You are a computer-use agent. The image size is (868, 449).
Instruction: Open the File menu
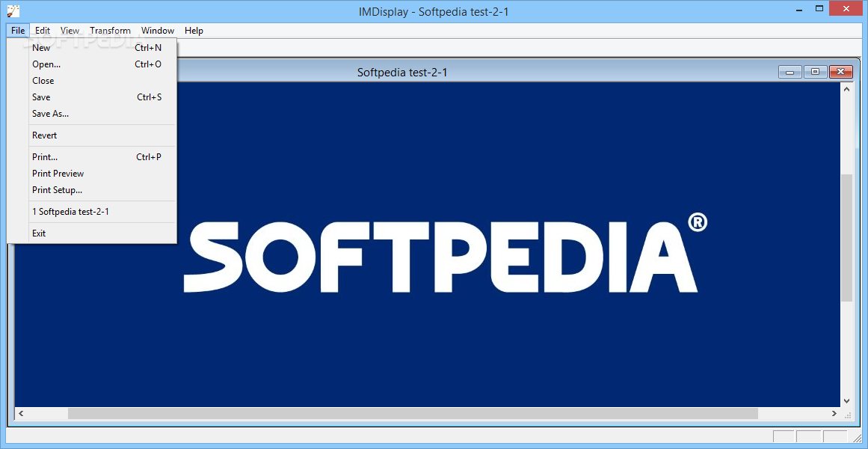(18, 31)
